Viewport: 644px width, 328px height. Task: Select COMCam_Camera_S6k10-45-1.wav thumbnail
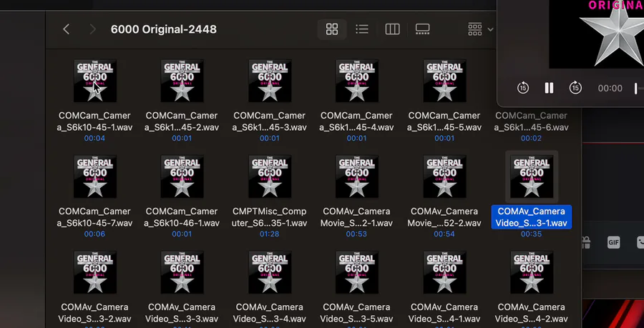[95, 81]
